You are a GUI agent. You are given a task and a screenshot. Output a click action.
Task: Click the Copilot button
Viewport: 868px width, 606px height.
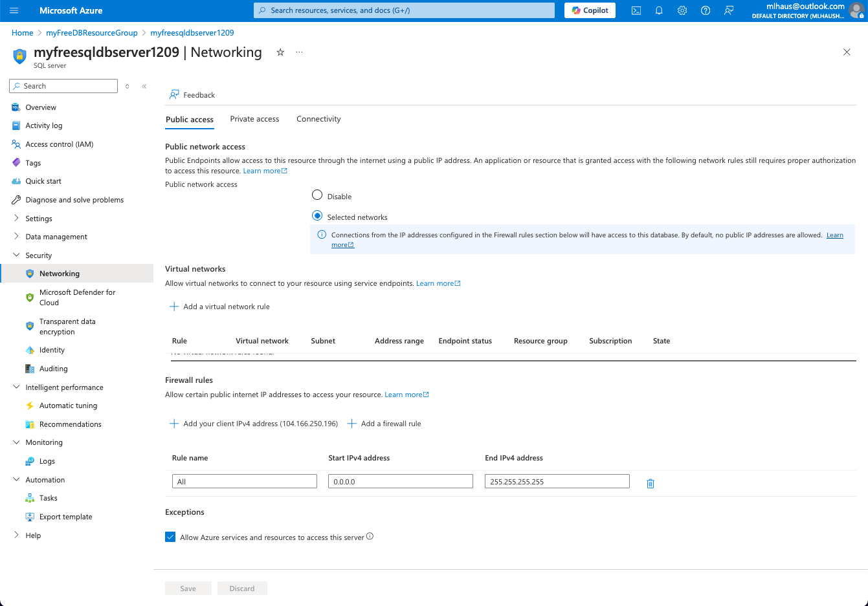point(590,10)
